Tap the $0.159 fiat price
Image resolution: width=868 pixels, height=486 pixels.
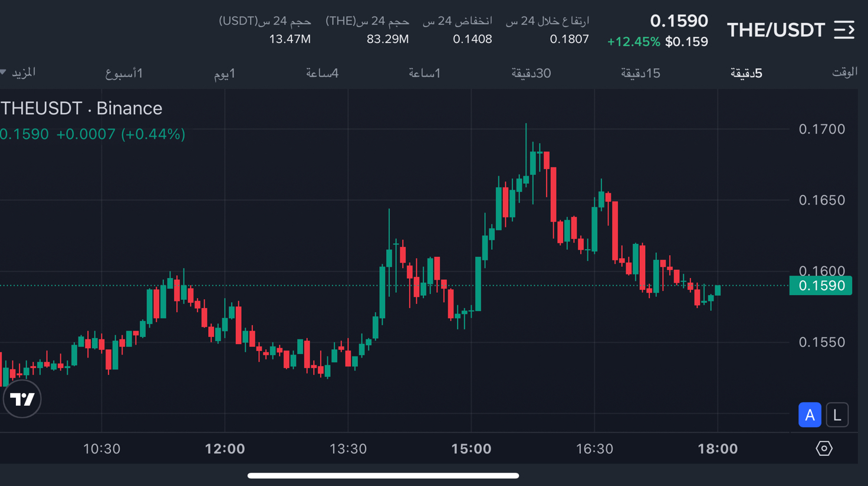686,42
